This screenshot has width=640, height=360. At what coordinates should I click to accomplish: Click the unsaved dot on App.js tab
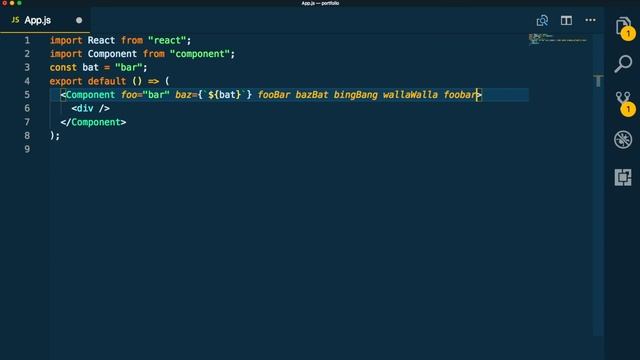click(79, 20)
